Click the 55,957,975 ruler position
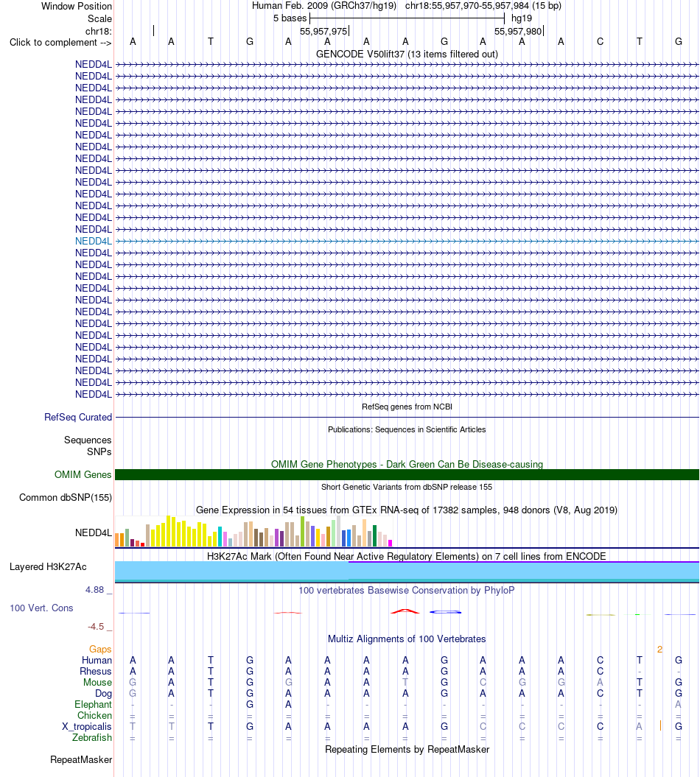 click(x=323, y=31)
